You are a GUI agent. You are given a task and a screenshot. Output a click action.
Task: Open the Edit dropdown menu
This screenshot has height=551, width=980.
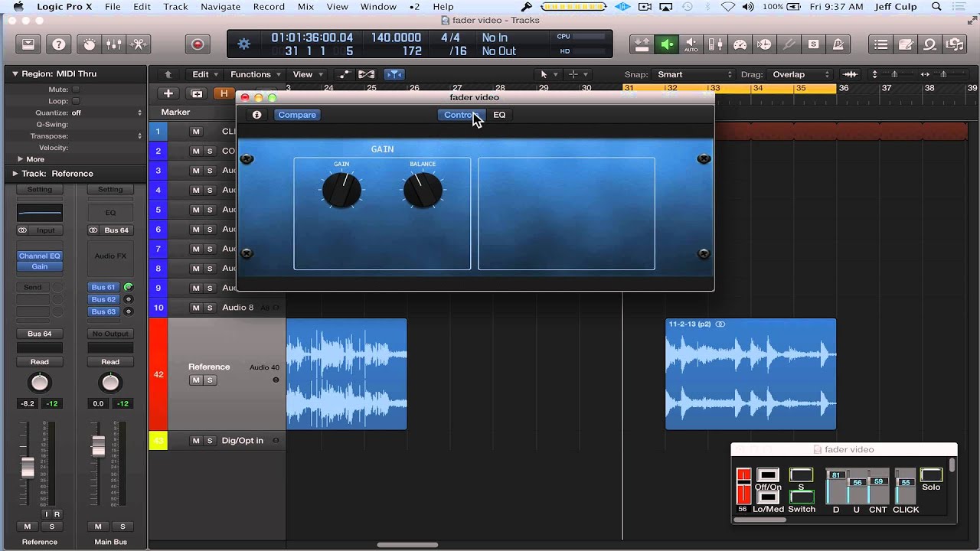205,74
